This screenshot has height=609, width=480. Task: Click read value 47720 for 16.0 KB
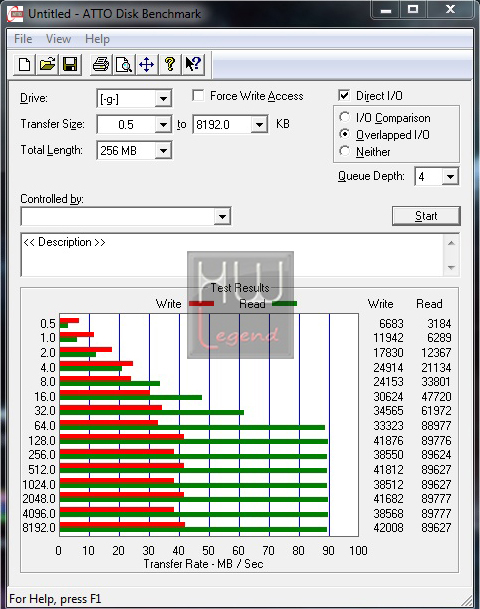(x=436, y=397)
